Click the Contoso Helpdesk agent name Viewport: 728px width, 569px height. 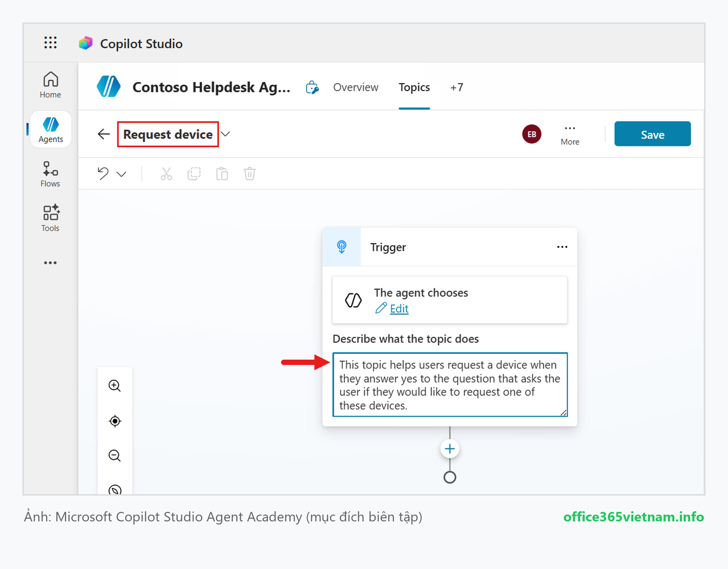(x=211, y=87)
